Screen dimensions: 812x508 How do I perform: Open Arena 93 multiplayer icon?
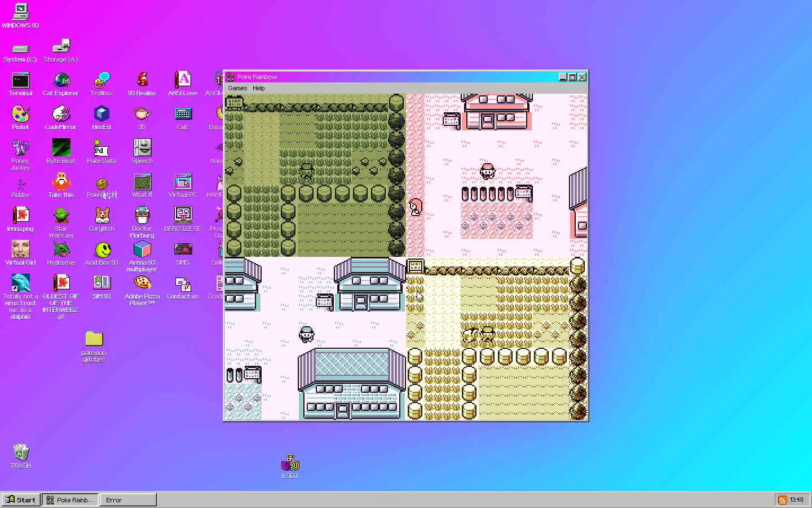point(142,257)
